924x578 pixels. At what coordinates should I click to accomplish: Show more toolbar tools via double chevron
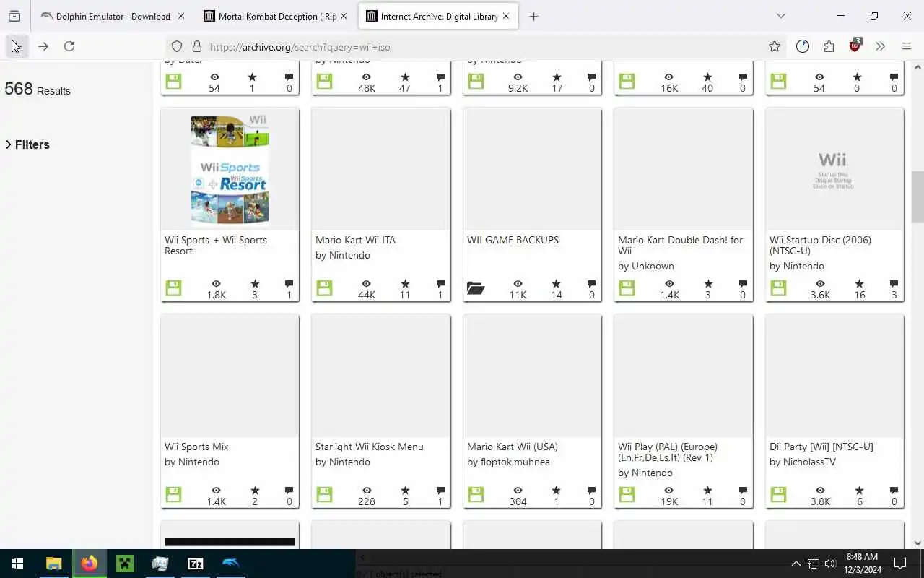[x=880, y=46]
